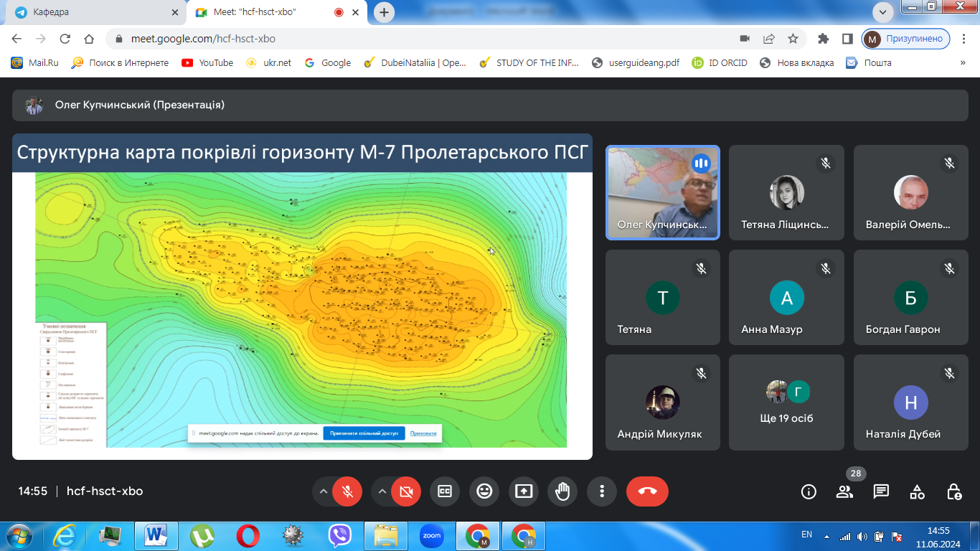Toggle the muted microphone button
This screenshot has width=980, height=551.
coord(347,491)
